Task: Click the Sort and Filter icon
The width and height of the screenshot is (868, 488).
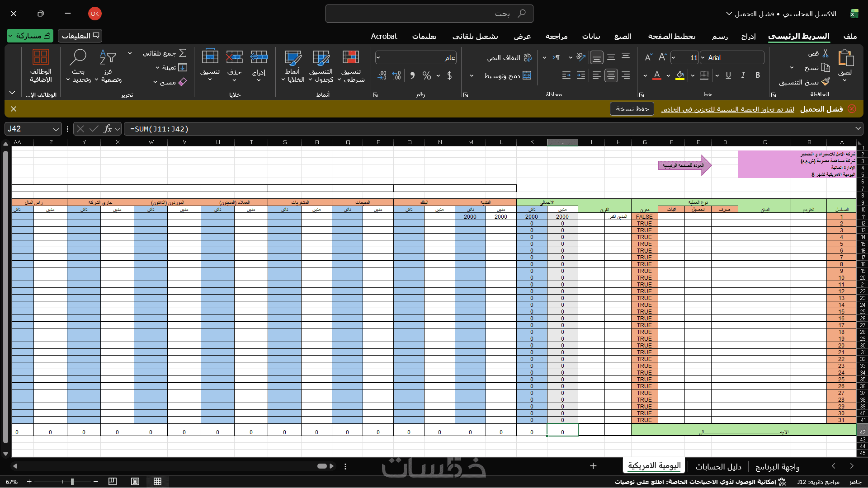Action: coord(108,57)
